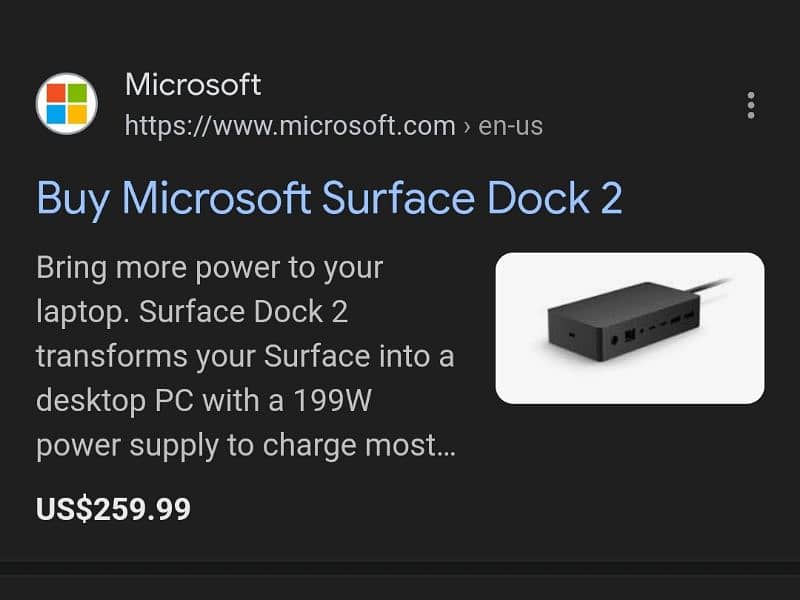
Task: Click the https://www.microsoft.com URL
Action: click(x=290, y=127)
